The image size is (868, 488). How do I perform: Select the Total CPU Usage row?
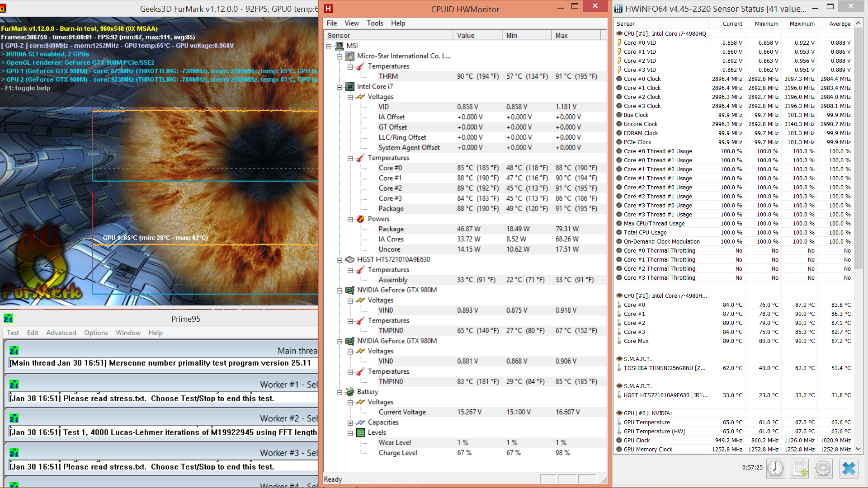coord(734,232)
